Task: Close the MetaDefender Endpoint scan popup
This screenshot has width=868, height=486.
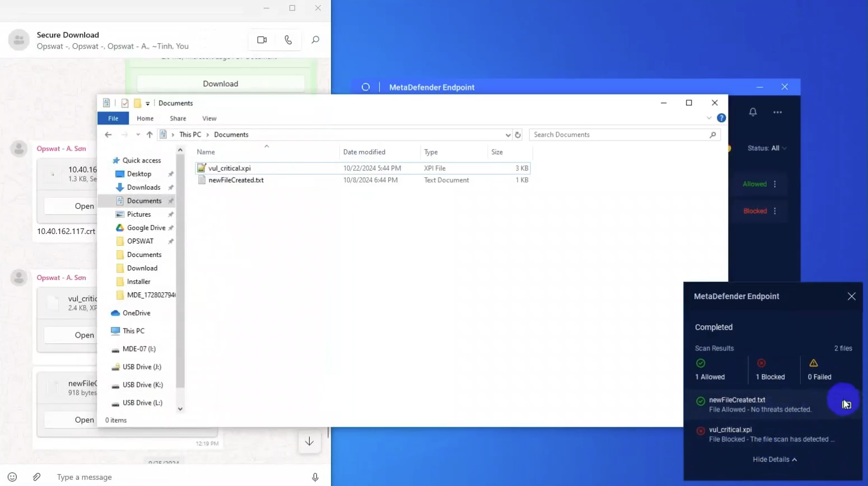Action: pos(851,296)
